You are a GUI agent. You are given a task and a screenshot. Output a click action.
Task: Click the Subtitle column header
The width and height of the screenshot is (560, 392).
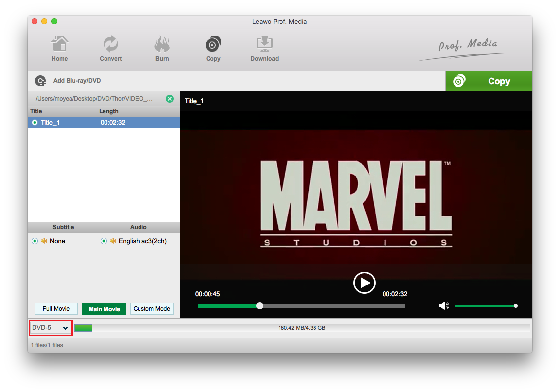63,227
